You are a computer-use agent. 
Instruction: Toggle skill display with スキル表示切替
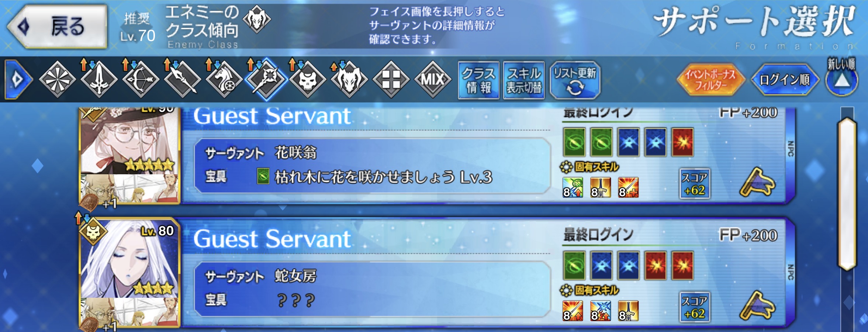pos(524,80)
